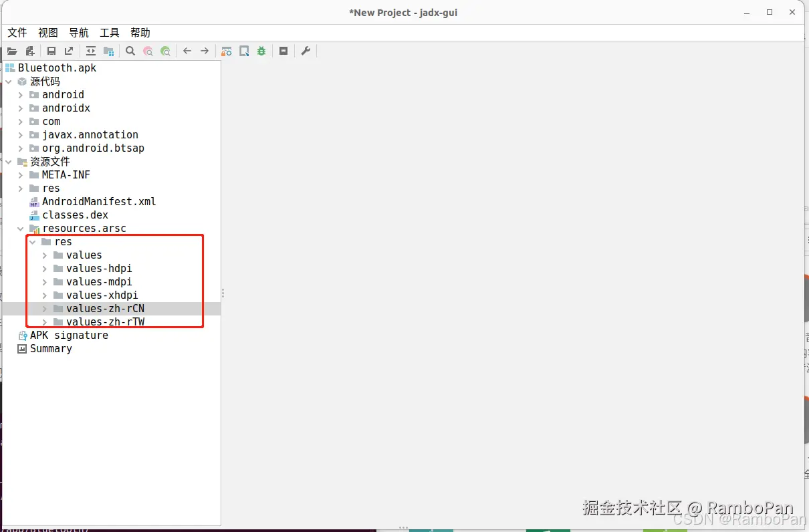Click the android package icon
Image resolution: width=809 pixels, height=532 pixels.
34,95
